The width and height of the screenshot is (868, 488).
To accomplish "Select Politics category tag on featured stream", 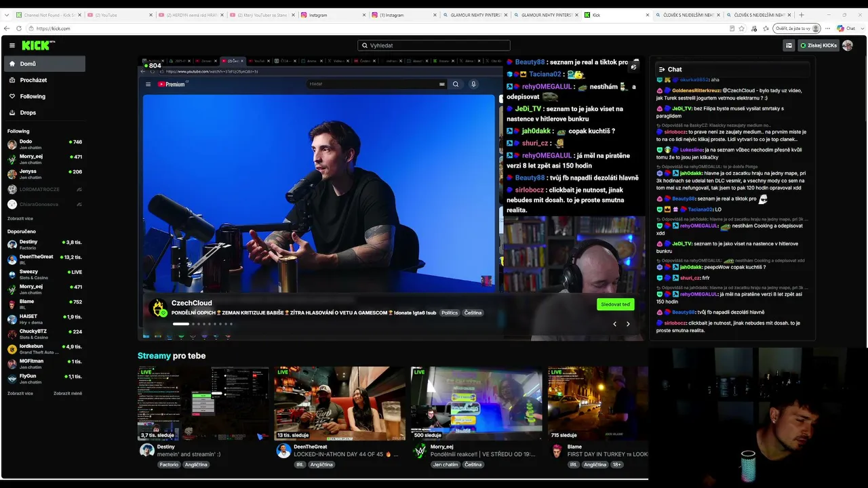I will click(450, 313).
